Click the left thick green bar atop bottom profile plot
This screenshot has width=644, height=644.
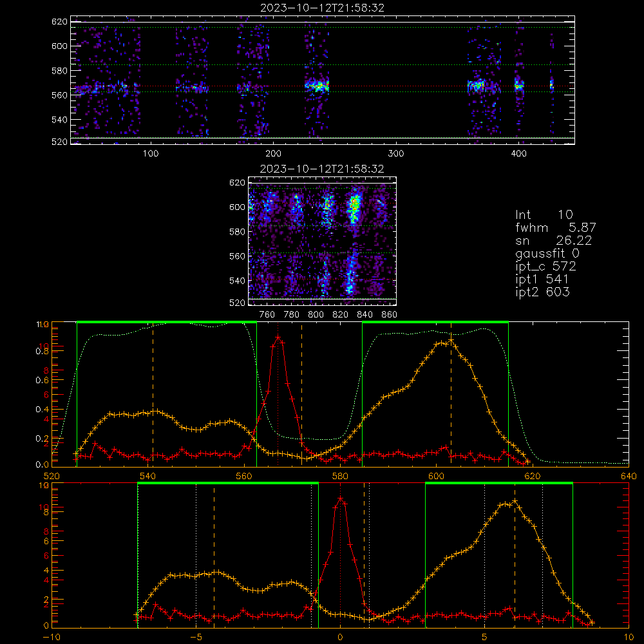228,483
